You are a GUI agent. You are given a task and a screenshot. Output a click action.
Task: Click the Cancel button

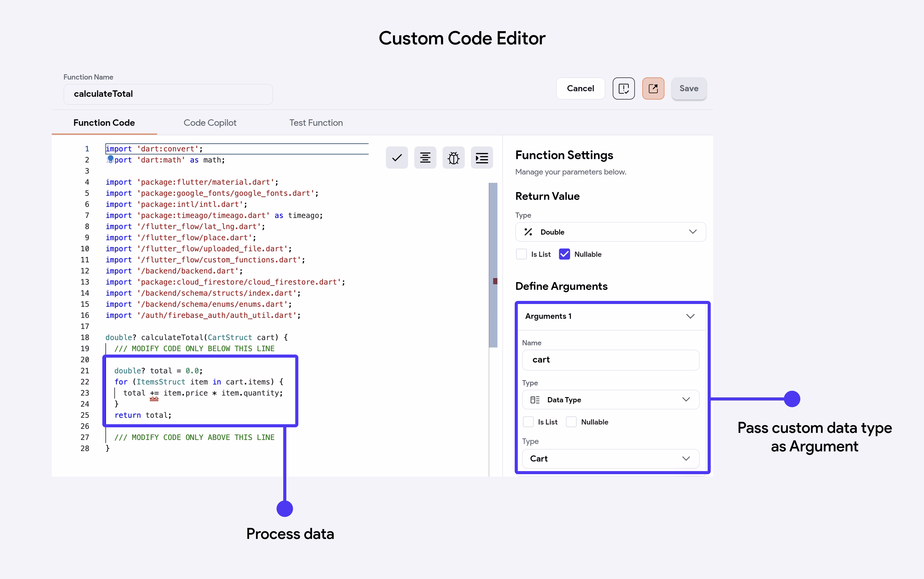click(580, 88)
